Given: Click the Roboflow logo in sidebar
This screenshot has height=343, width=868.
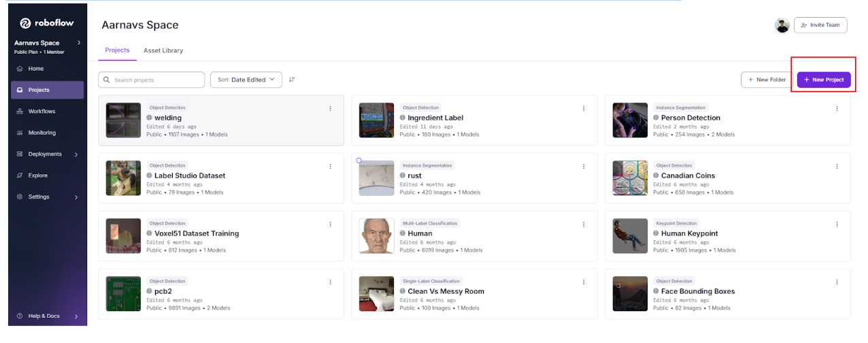Looking at the screenshot, I should 47,23.
